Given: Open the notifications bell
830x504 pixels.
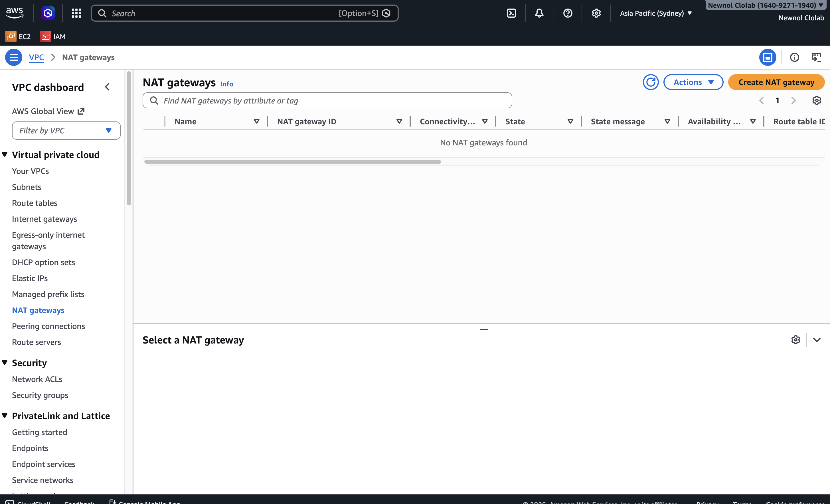Looking at the screenshot, I should pos(539,13).
